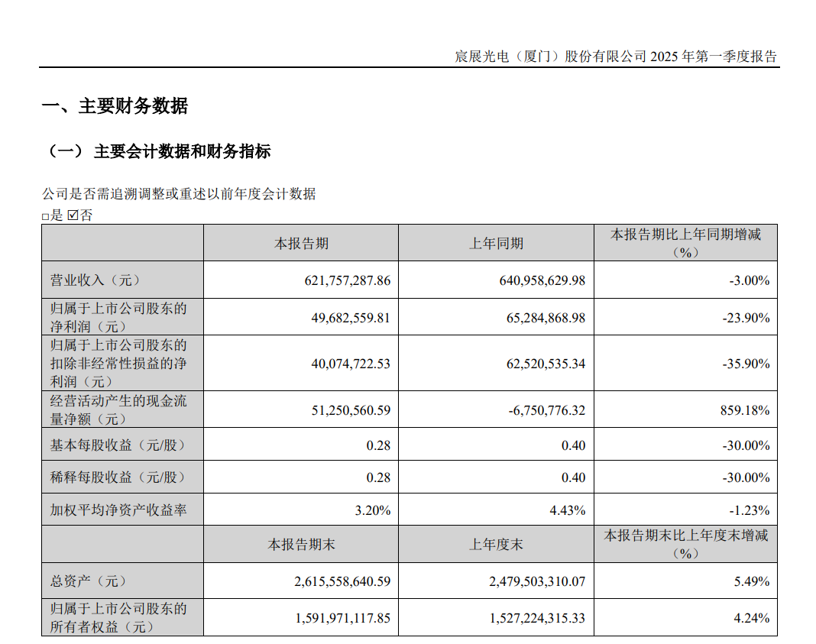The width and height of the screenshot is (816, 644).
Task: Select value 40,074,722.53
Action: click(351, 364)
